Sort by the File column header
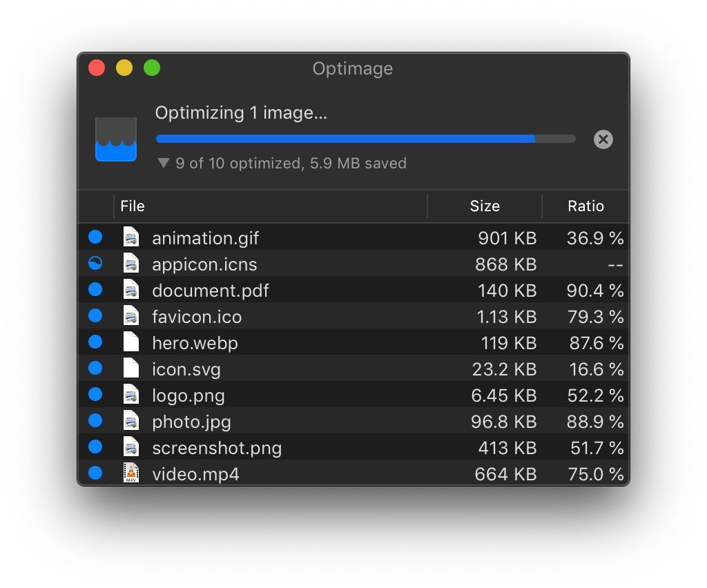Screen dimensions: 707x588 133,206
